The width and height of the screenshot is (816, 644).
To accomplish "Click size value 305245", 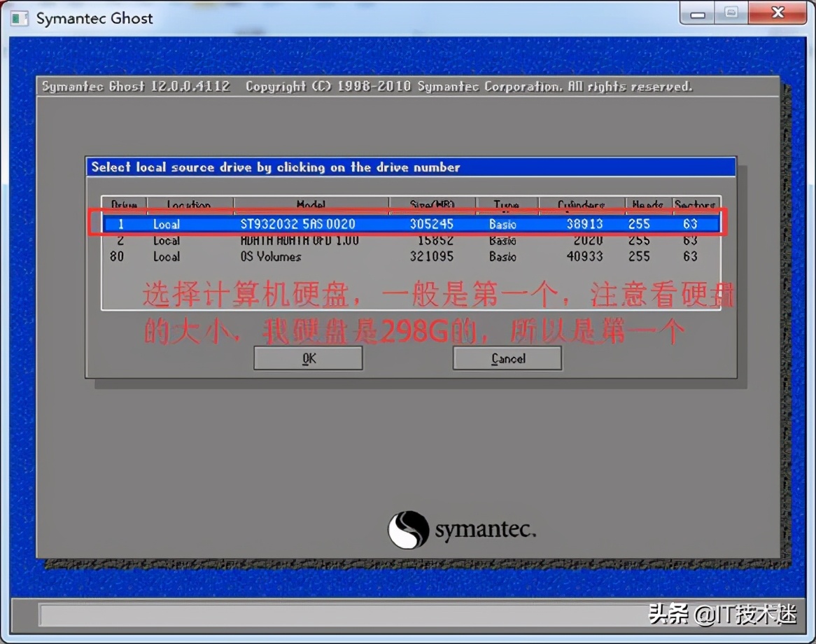I will tap(431, 224).
